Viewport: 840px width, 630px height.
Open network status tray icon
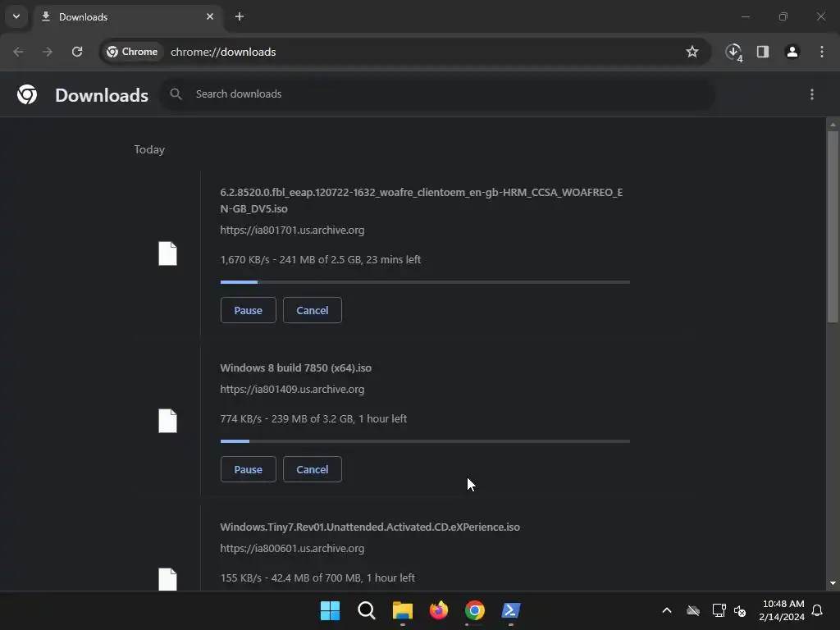tap(719, 610)
